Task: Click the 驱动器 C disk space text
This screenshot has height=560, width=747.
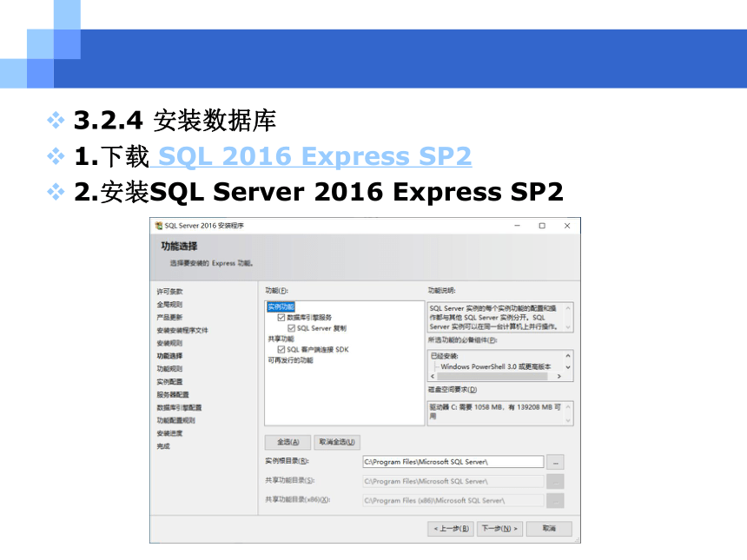Action: [x=495, y=412]
